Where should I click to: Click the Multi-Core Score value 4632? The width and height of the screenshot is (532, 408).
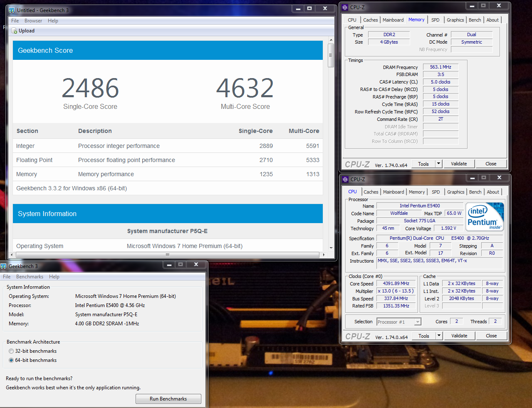[245, 88]
